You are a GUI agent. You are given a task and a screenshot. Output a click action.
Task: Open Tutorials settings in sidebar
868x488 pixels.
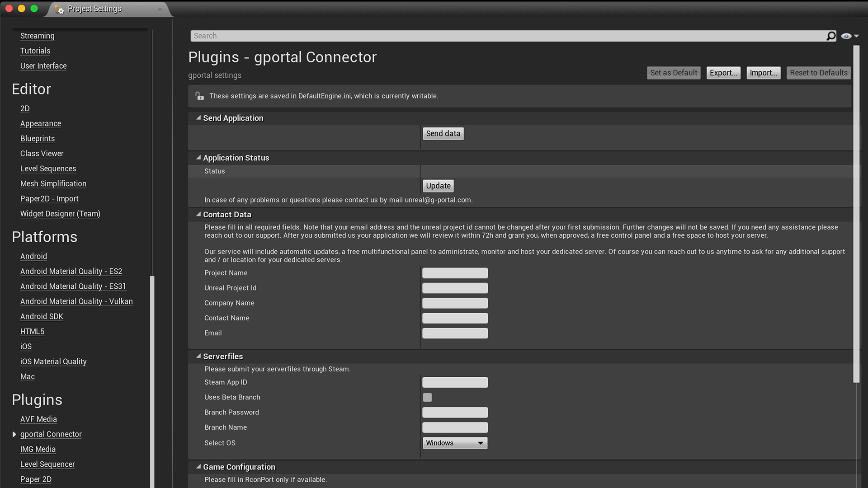pos(35,51)
